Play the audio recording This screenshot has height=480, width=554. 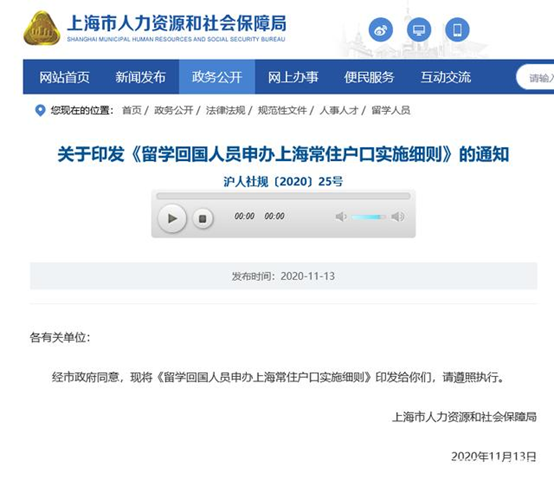[x=172, y=218]
